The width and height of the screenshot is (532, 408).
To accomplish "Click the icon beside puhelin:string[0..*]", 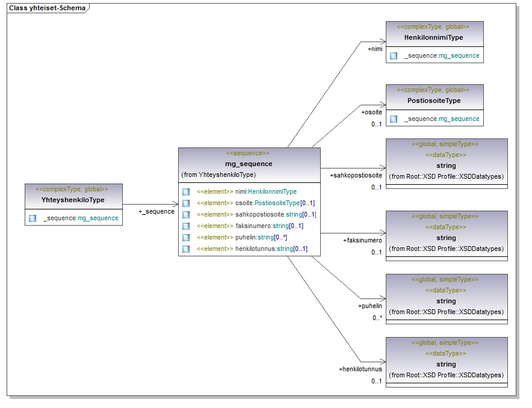I will click(186, 238).
